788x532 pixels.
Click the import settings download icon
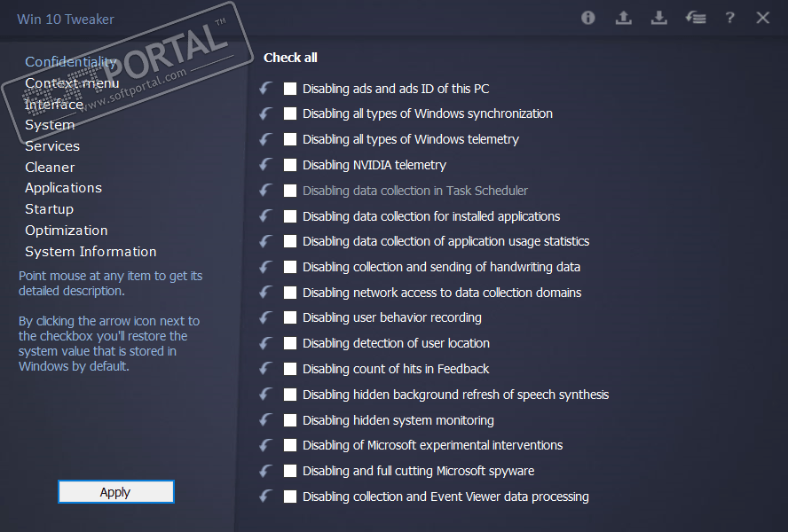click(x=658, y=18)
